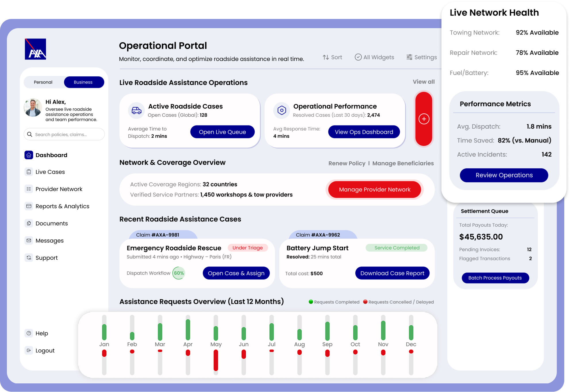Click the red plus add-widget button
Image resolution: width=570 pixels, height=392 pixels.
pyautogui.click(x=424, y=119)
